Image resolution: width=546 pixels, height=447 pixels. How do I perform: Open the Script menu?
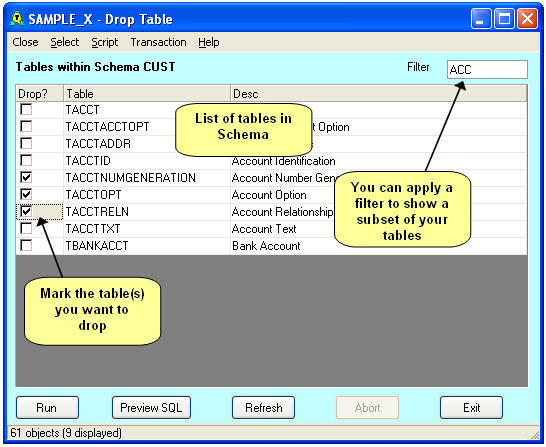pyautogui.click(x=105, y=42)
